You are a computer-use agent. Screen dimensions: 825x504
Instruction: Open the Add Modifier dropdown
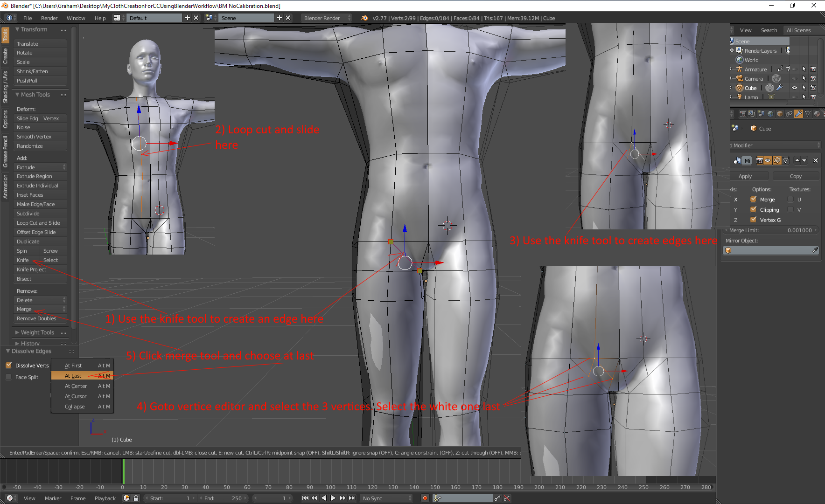pyautogui.click(x=775, y=145)
